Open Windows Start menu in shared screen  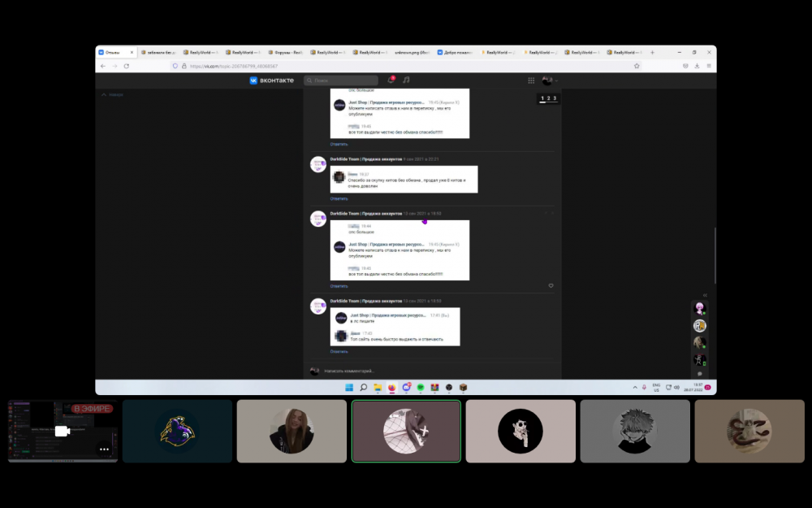coord(349,387)
